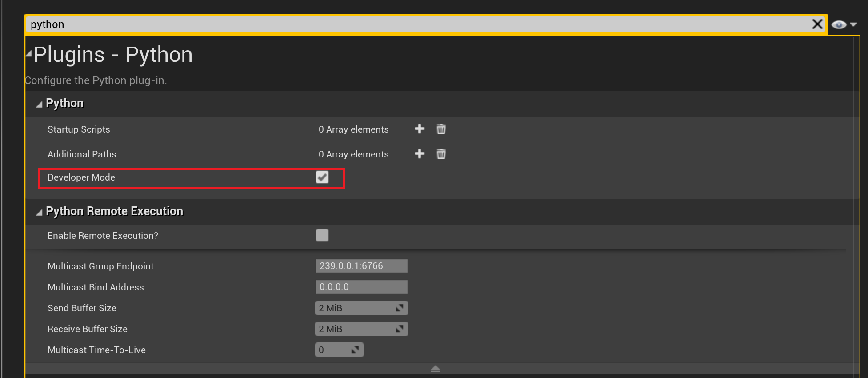The image size is (868, 378).
Task: Edit the Multicast Group Endpoint field
Action: [361, 266]
